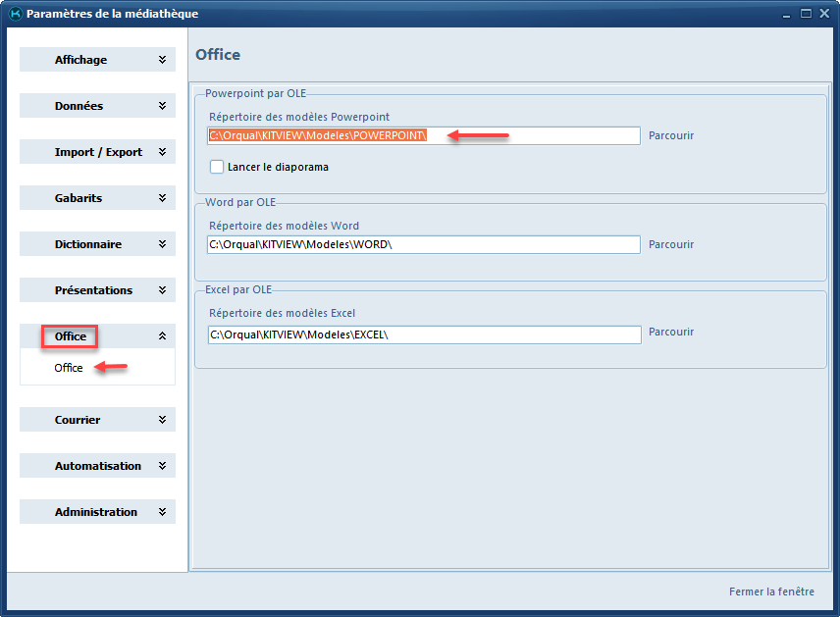Expand the Courrier section chevron
Image resolution: width=840 pixels, height=617 pixels.
click(162, 420)
